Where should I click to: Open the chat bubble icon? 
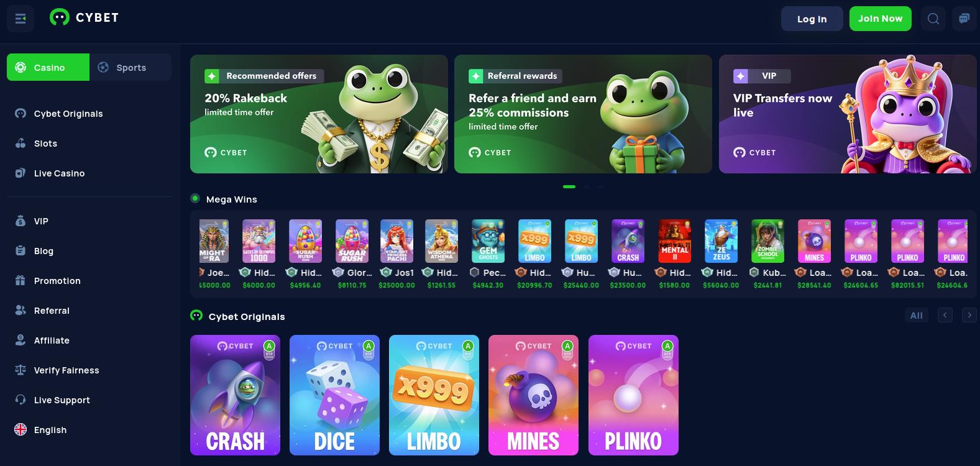964,19
